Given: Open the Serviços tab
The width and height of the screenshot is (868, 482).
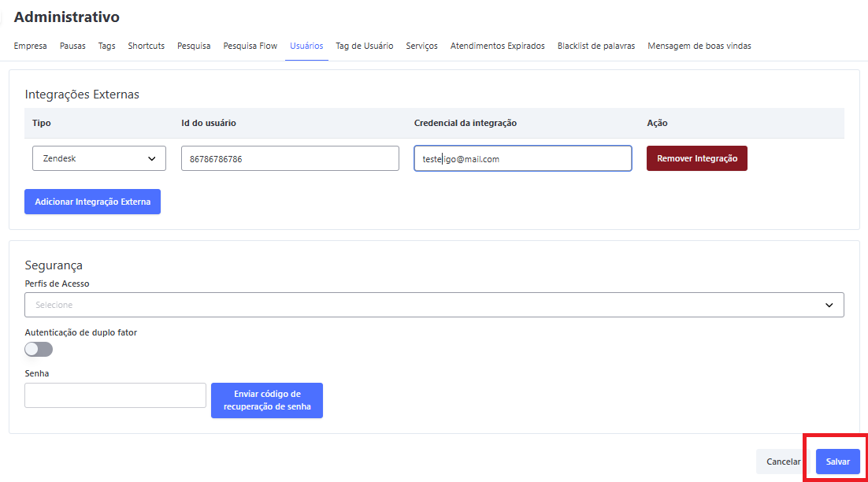Looking at the screenshot, I should [x=422, y=46].
